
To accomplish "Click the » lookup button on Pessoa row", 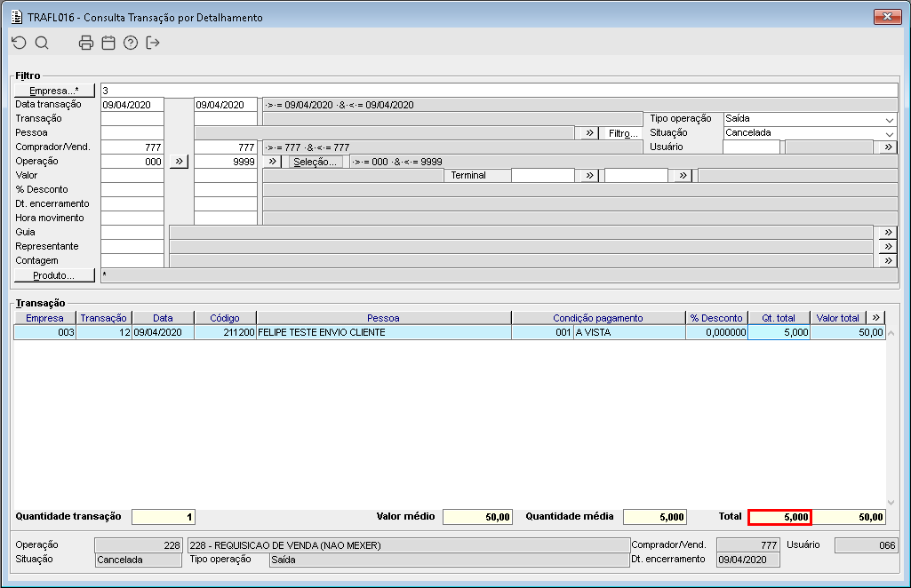I will [x=590, y=133].
